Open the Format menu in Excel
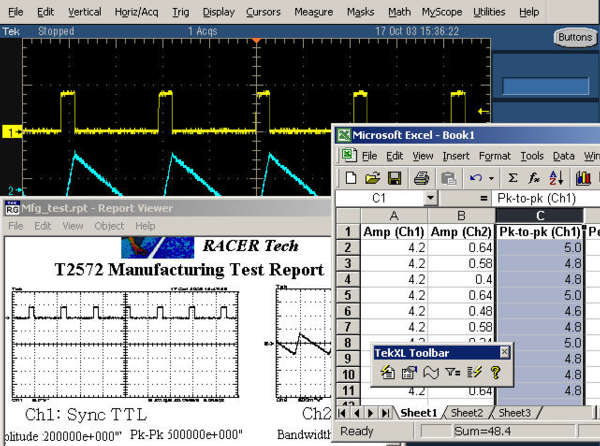 494,156
